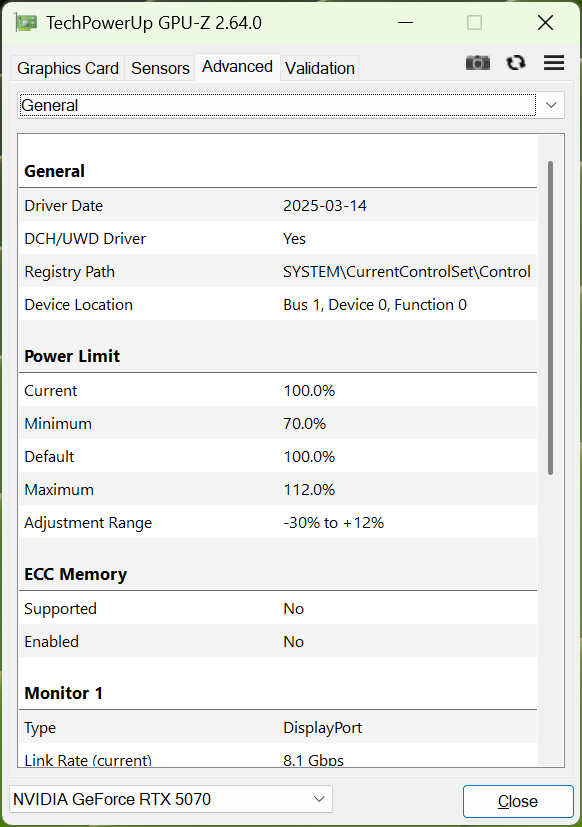Select the Monitor 1 Type DisplayPort row
Screen dimensions: 582x827
(x=278, y=728)
